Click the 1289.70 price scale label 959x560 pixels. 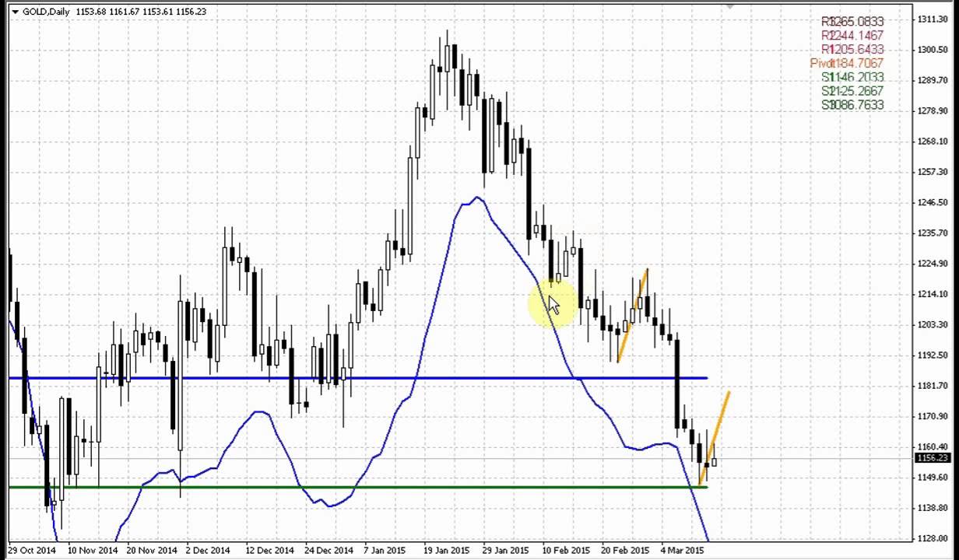click(933, 80)
